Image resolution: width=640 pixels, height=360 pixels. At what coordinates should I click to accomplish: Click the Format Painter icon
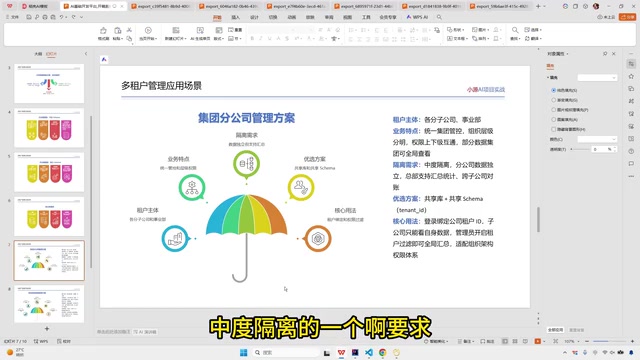(x=103, y=31)
